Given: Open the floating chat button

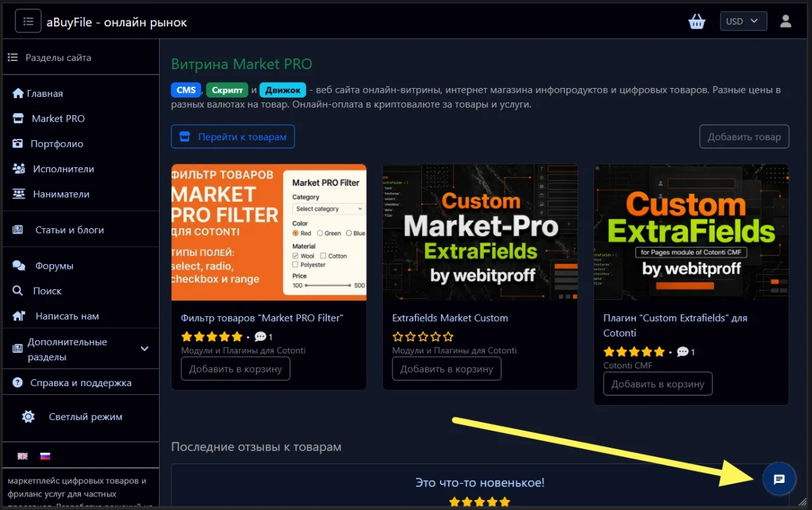Looking at the screenshot, I should click(779, 480).
